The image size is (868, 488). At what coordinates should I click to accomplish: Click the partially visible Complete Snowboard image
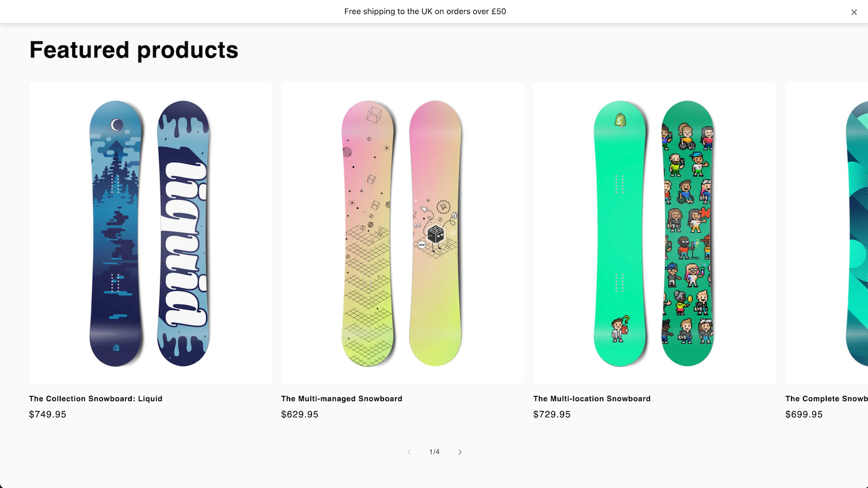827,233
